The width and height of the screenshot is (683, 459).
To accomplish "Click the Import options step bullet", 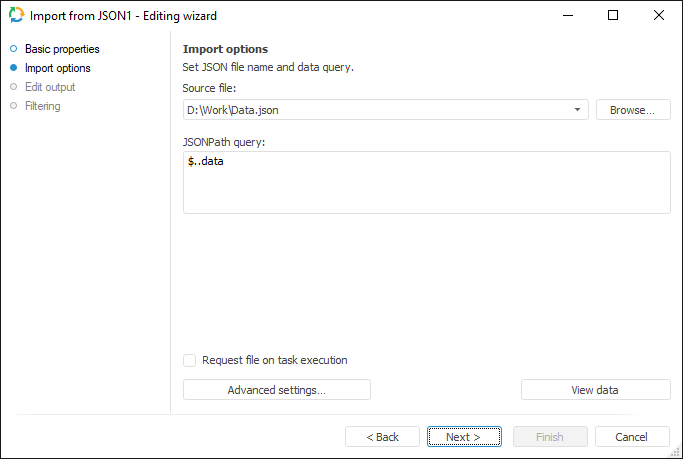I will pyautogui.click(x=13, y=68).
